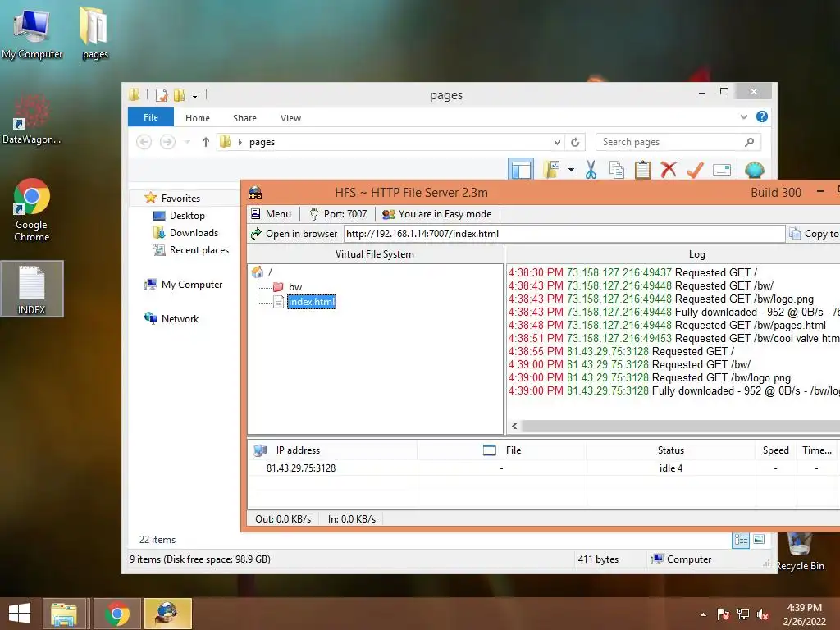Select the INDEX file on desktop
840x630 pixels.
[32, 290]
